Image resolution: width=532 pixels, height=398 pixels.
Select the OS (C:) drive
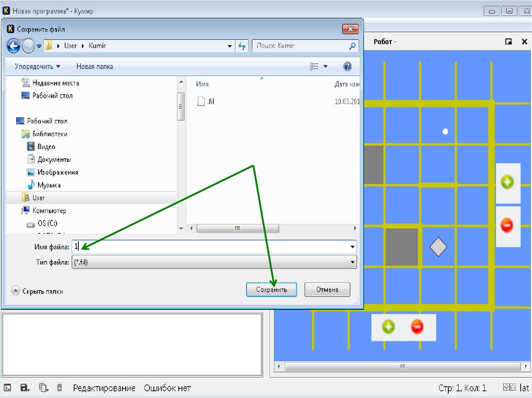pos(43,224)
